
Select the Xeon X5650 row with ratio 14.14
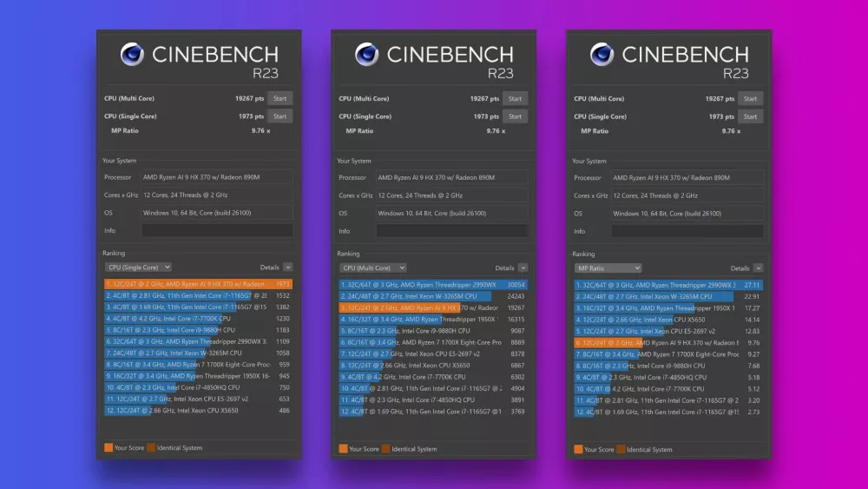668,320
